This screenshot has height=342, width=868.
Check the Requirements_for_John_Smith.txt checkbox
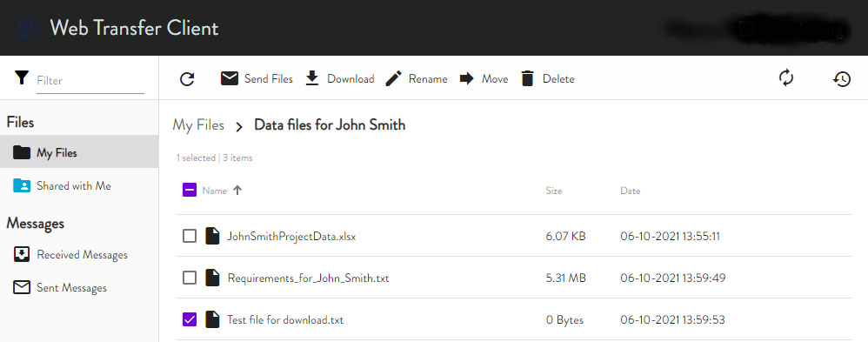(190, 278)
